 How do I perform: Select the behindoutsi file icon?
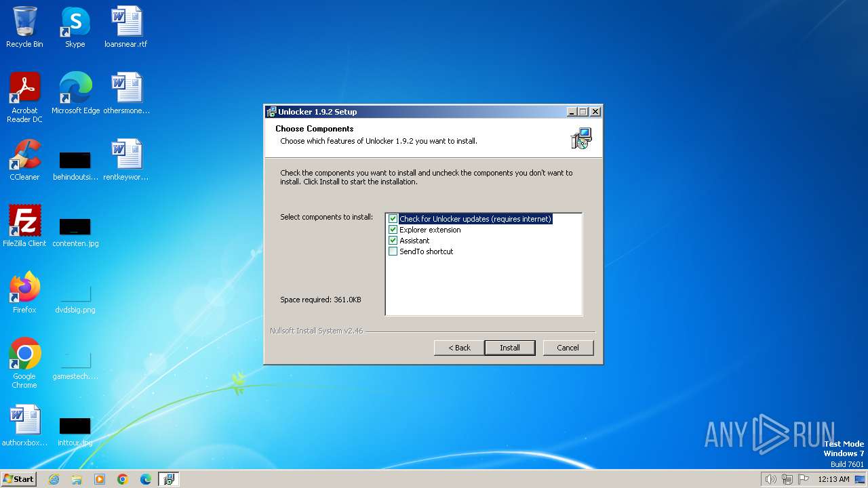point(75,166)
